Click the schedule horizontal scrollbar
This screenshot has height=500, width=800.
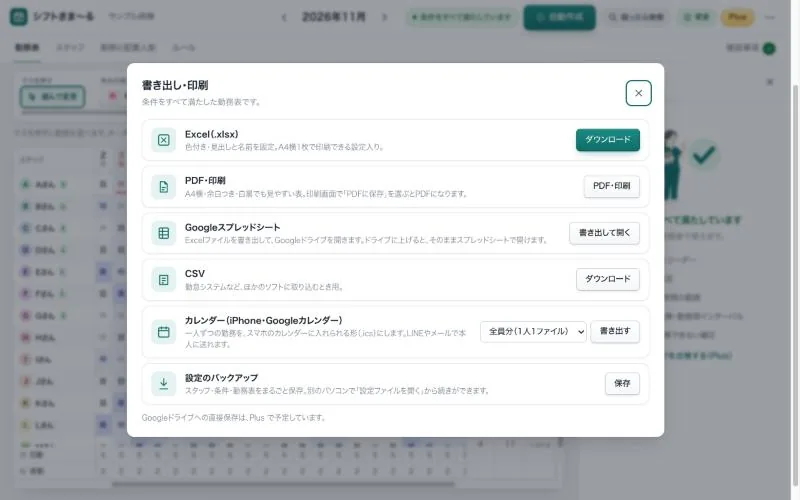(x=283, y=484)
